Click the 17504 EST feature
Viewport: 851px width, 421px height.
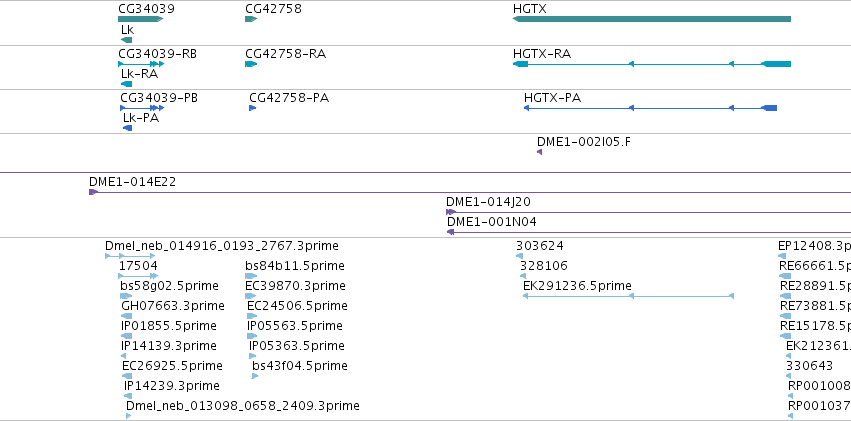click(138, 276)
